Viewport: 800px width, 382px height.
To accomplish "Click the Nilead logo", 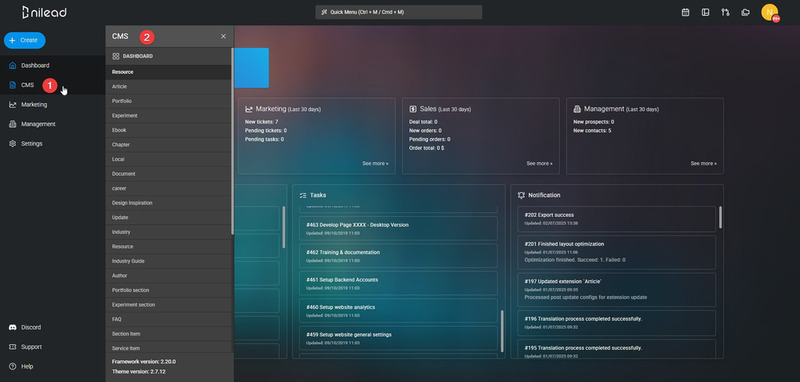I will pyautogui.click(x=44, y=12).
